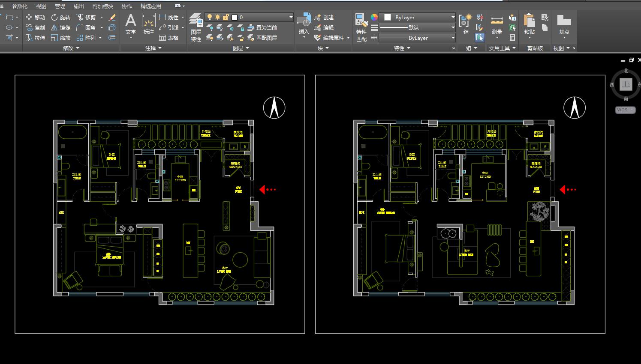Expand the 特性 panel
This screenshot has width=641, height=364.
(x=402, y=48)
